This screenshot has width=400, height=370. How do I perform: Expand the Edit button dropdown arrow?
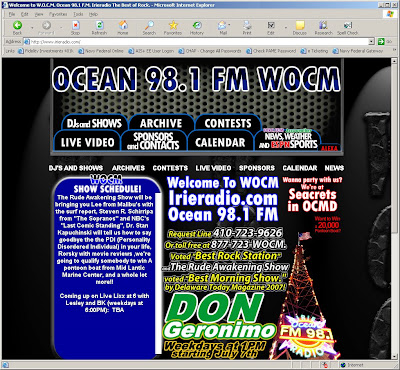point(286,28)
